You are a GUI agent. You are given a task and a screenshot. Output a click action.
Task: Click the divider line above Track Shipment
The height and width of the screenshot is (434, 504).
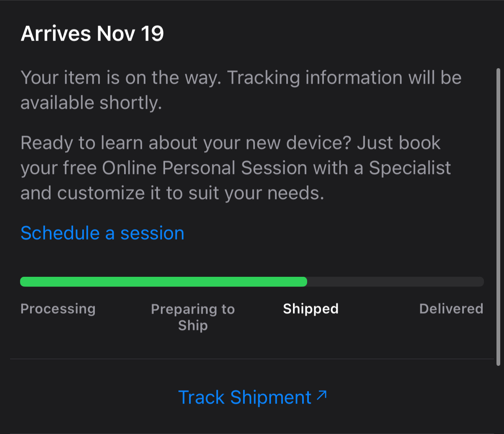(x=252, y=359)
